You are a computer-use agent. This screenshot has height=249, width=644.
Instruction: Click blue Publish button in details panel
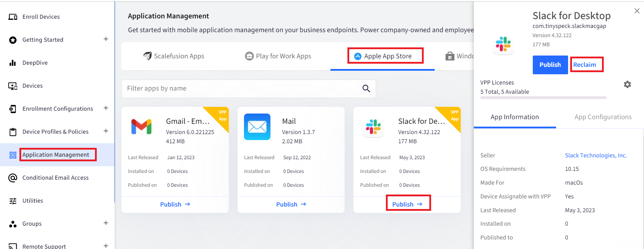click(x=550, y=65)
